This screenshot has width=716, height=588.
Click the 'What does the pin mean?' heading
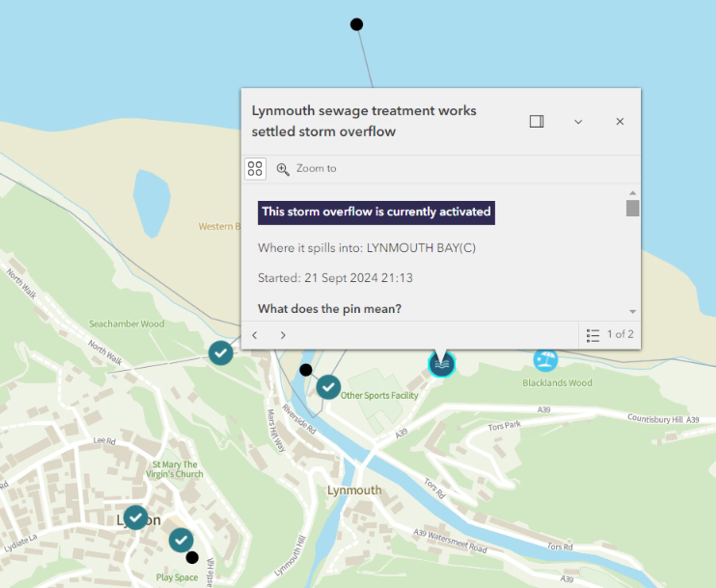click(x=329, y=309)
